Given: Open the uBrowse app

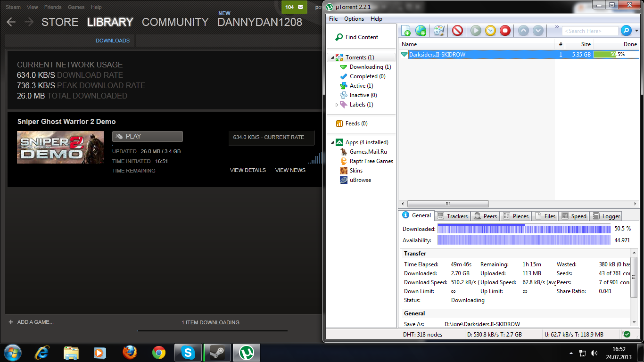Looking at the screenshot, I should (360, 180).
